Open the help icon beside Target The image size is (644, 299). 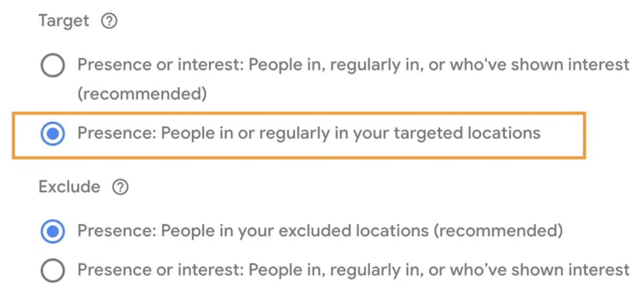(x=109, y=21)
